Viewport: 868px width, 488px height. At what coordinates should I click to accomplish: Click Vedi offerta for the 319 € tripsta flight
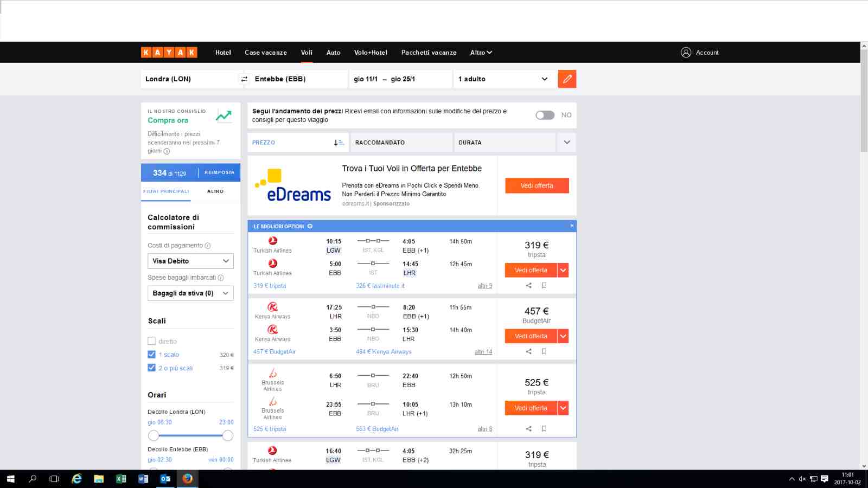click(x=531, y=270)
